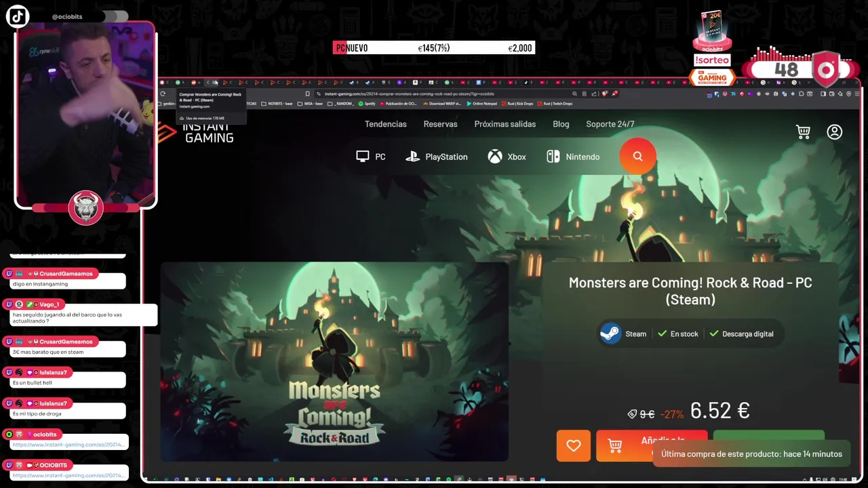Open the Spotify bookmark
Screen dimensions: 868x488
(x=367, y=104)
